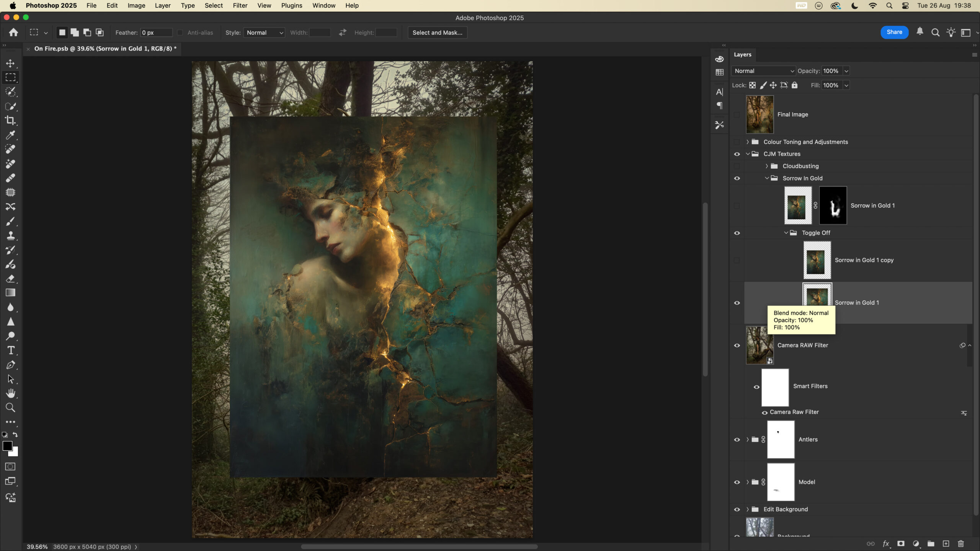Expand the Cloudbusting group
The width and height of the screenshot is (980, 551).
point(766,166)
